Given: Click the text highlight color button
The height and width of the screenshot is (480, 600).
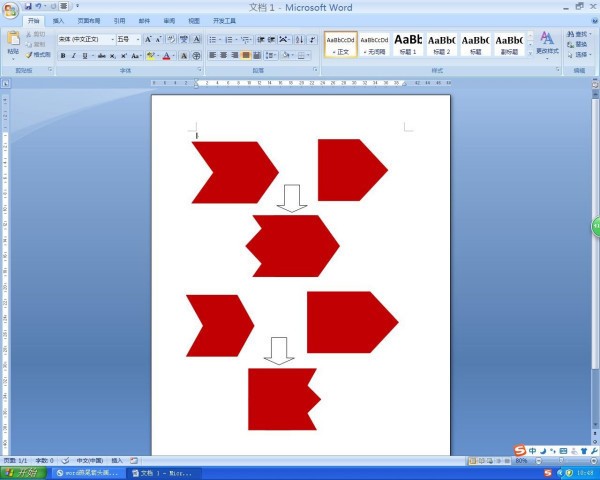Looking at the screenshot, I should tap(149, 56).
